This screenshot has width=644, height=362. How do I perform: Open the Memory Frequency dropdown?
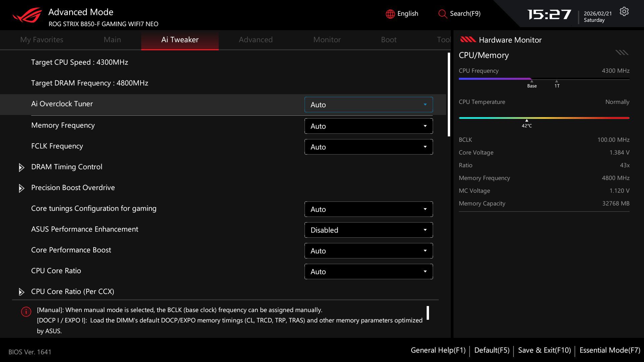point(369,126)
